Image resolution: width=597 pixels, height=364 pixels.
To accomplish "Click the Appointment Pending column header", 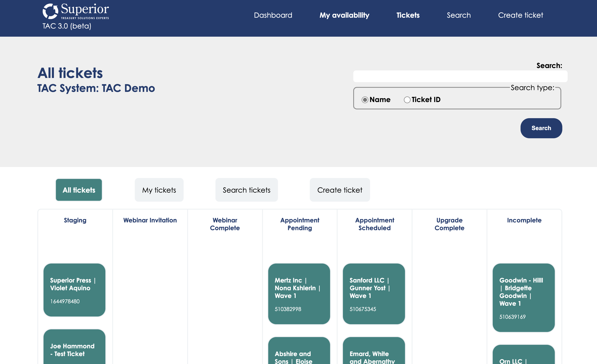I will (x=300, y=224).
